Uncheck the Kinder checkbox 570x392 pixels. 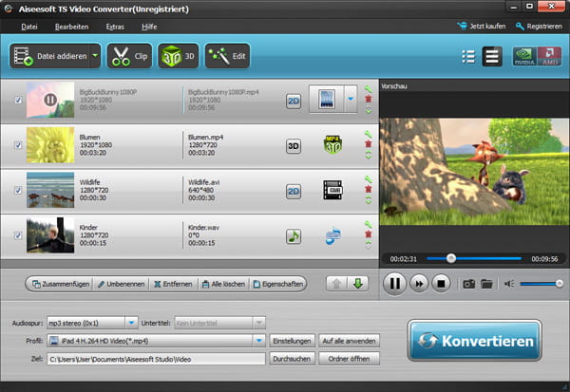tap(18, 235)
